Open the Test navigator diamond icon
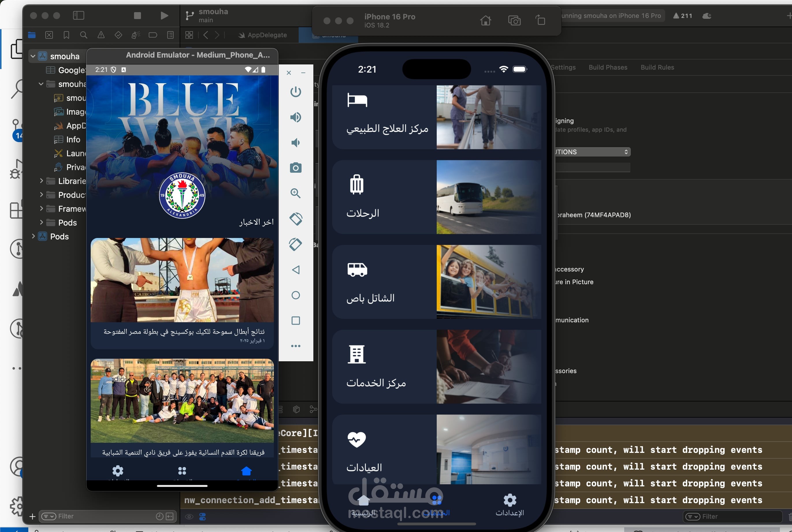792x532 pixels. pyautogui.click(x=118, y=35)
